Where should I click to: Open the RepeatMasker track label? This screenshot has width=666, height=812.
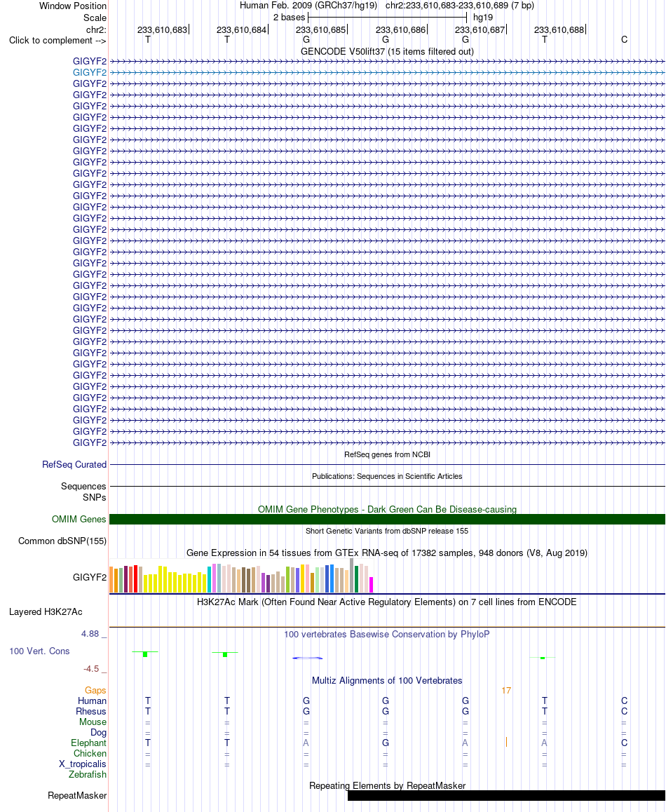(x=77, y=795)
